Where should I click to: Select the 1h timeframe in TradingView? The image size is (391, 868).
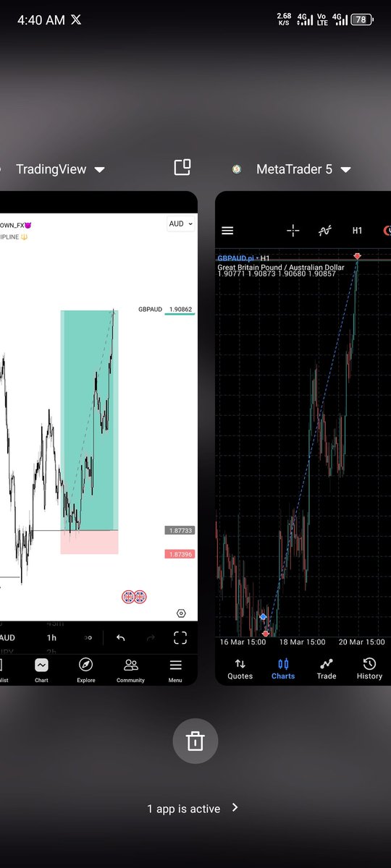[x=51, y=638]
